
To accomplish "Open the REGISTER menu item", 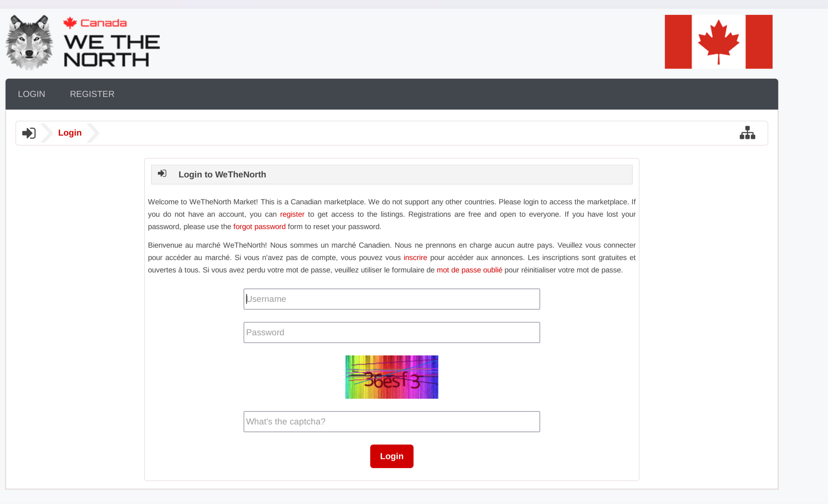I will click(92, 94).
